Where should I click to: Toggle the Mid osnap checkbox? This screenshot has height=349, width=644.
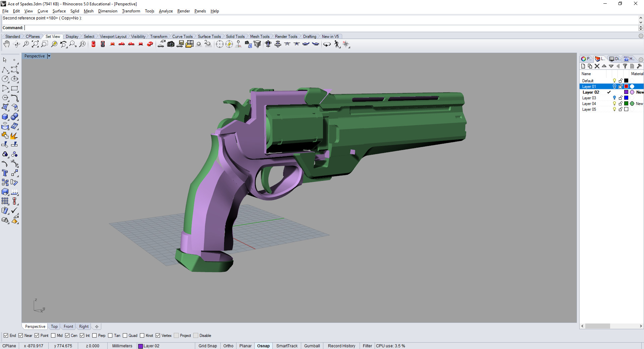click(53, 336)
